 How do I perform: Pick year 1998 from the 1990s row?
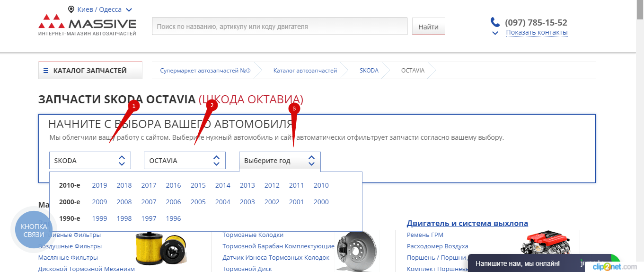pyautogui.click(x=124, y=218)
